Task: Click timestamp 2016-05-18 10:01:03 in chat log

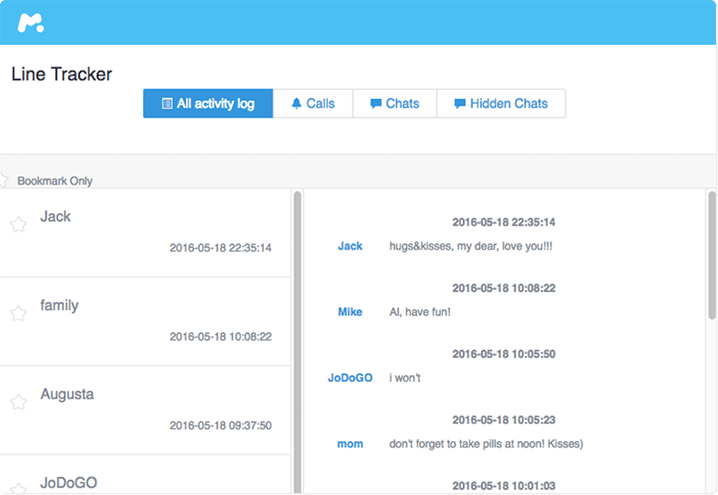Action: tap(504, 486)
